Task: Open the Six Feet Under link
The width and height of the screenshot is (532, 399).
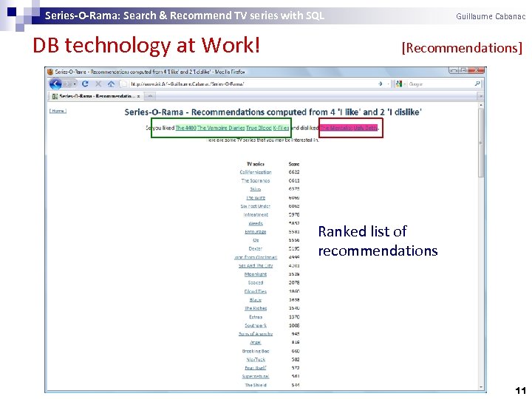Action: [256, 206]
